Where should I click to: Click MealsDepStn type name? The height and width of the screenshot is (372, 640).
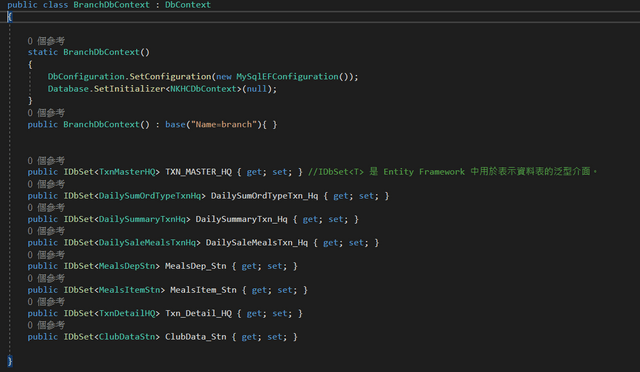(x=127, y=266)
